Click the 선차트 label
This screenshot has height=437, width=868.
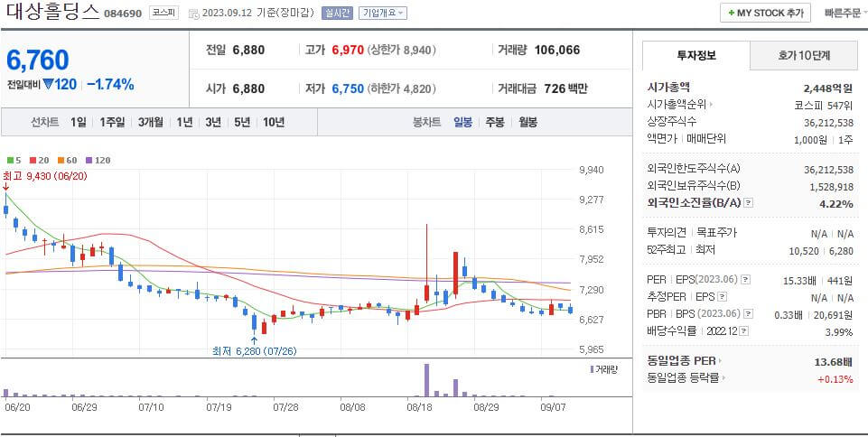click(x=44, y=122)
